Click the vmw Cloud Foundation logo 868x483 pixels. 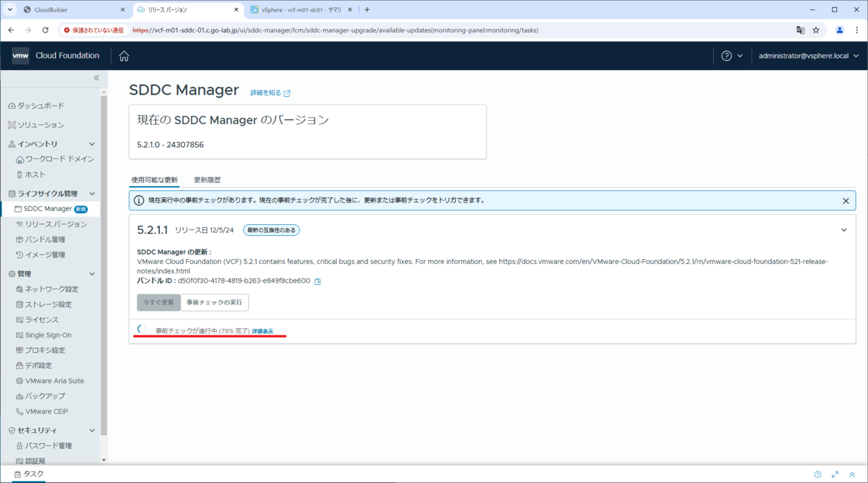(56, 56)
